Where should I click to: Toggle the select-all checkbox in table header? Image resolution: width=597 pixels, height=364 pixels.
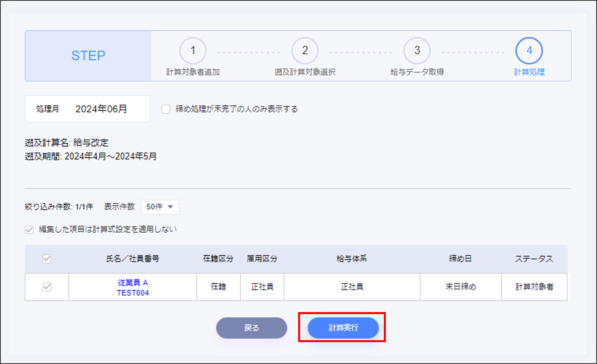click(x=47, y=259)
